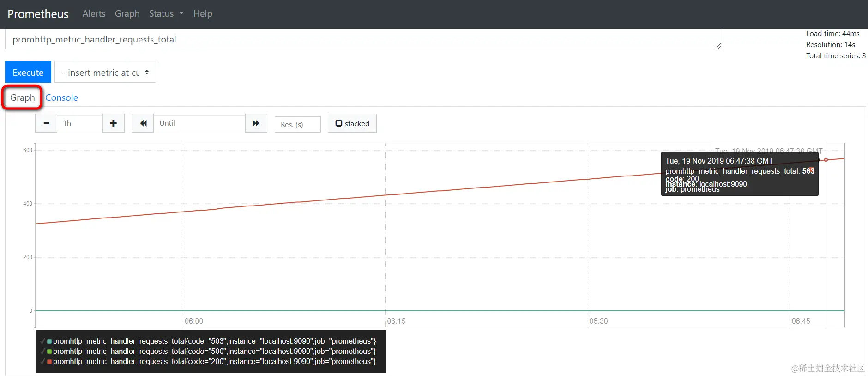
Task: Open Graph in the top navigation bar
Action: coord(127,14)
